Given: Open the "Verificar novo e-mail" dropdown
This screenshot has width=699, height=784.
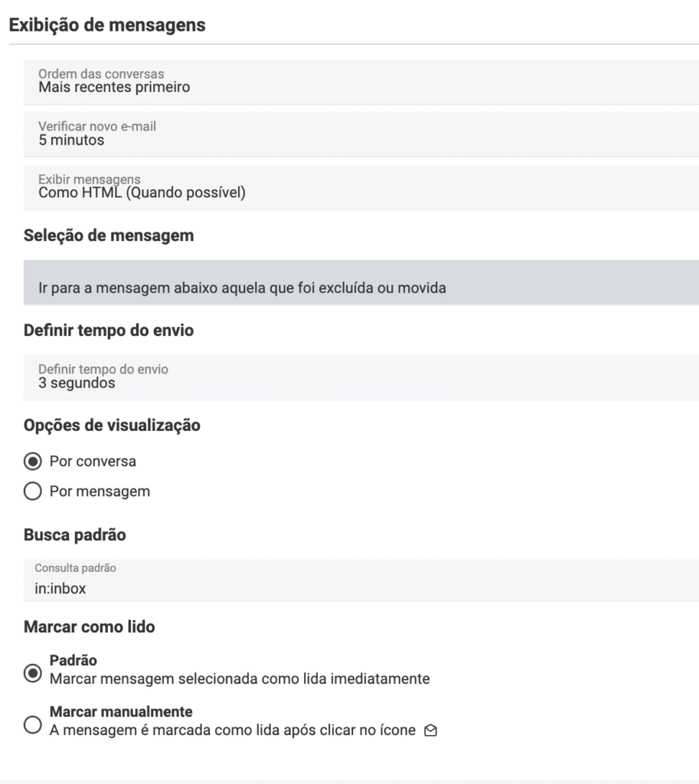Looking at the screenshot, I should pos(361,134).
